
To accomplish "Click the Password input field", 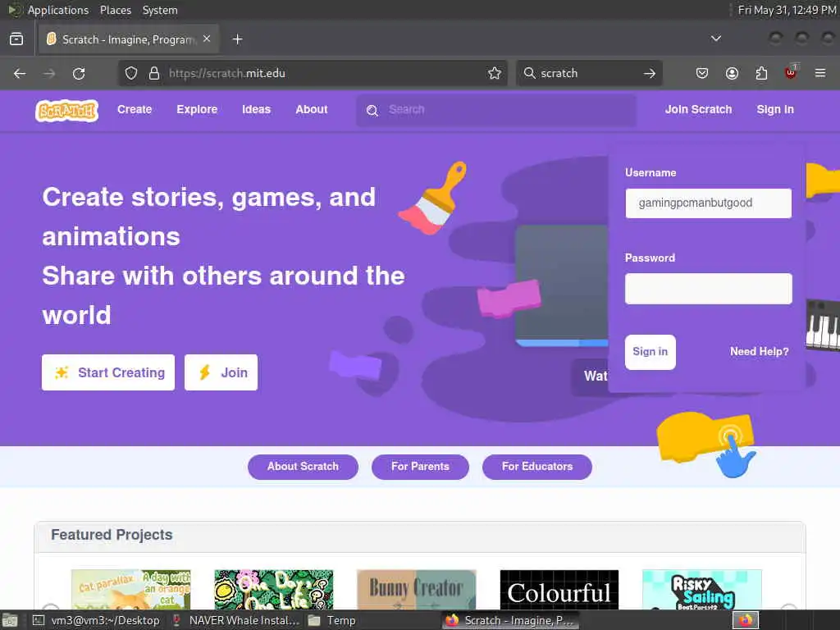I will coord(708,289).
